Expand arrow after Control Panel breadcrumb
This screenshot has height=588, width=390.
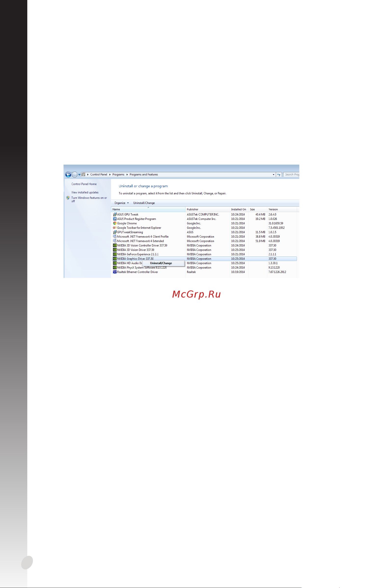[110, 174]
